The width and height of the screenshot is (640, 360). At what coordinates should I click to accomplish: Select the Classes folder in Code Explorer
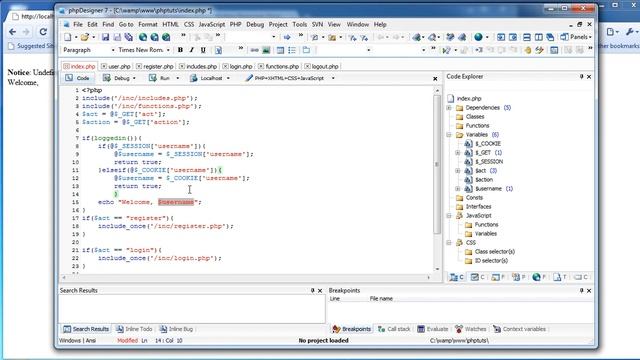pos(475,117)
